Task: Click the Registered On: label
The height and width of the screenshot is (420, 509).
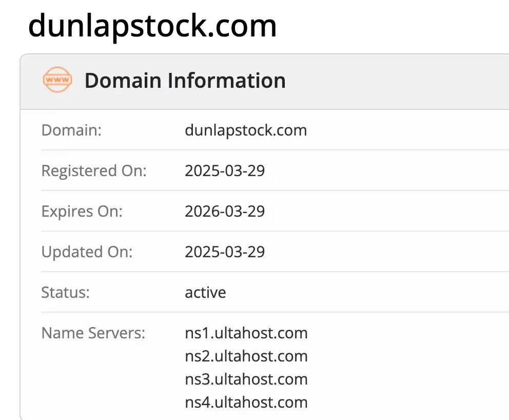Action: [94, 171]
